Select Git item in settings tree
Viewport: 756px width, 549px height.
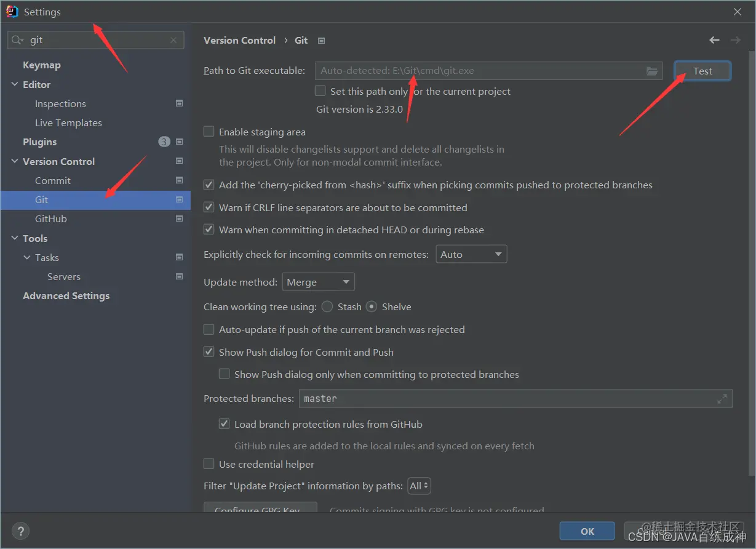[95, 199]
